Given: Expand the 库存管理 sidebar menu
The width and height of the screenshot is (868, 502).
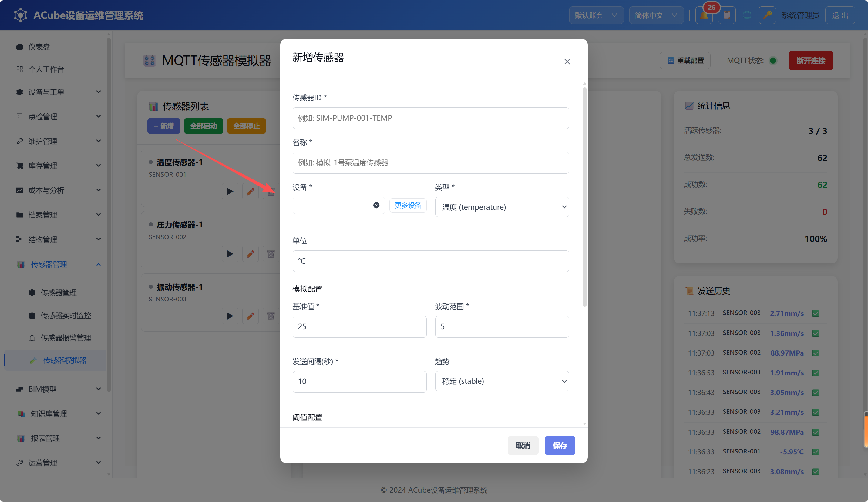Looking at the screenshot, I should pos(59,166).
